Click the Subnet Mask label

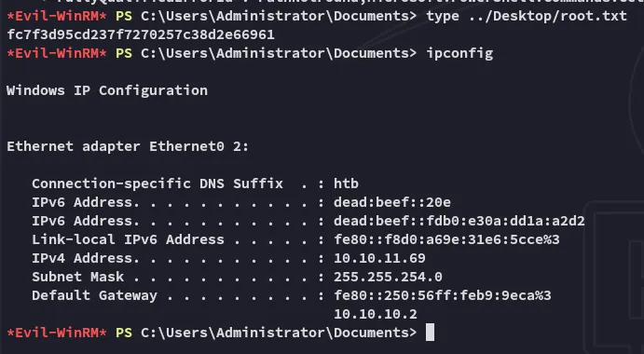77,277
